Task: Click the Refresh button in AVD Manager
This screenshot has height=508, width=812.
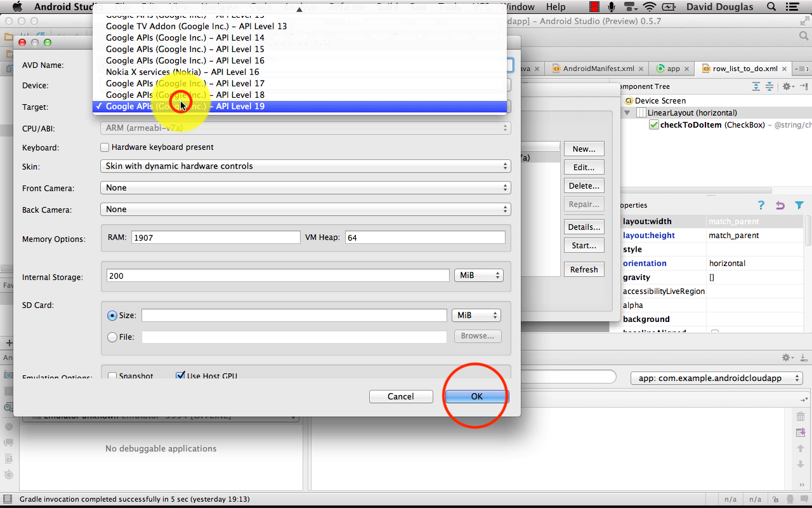Action: coord(584,270)
